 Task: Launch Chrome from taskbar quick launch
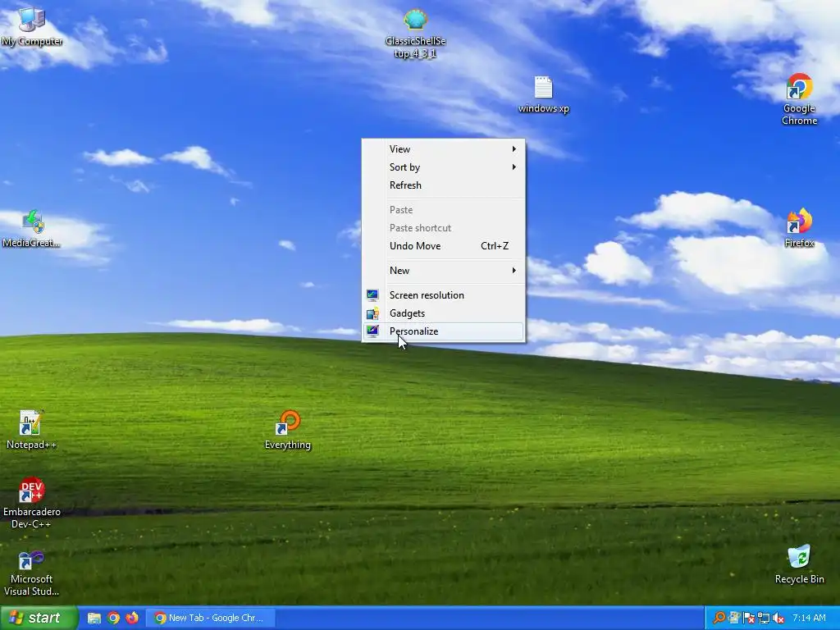point(113,619)
